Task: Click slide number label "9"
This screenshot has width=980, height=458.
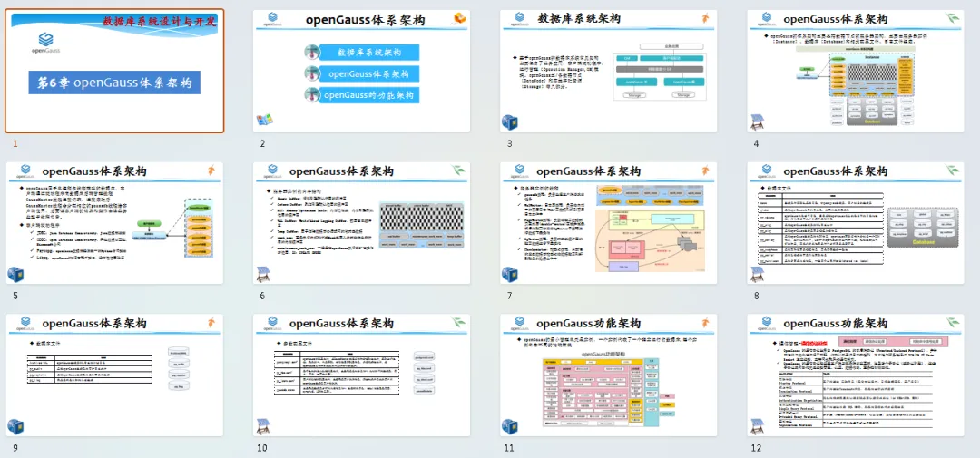Action: pyautogui.click(x=15, y=447)
